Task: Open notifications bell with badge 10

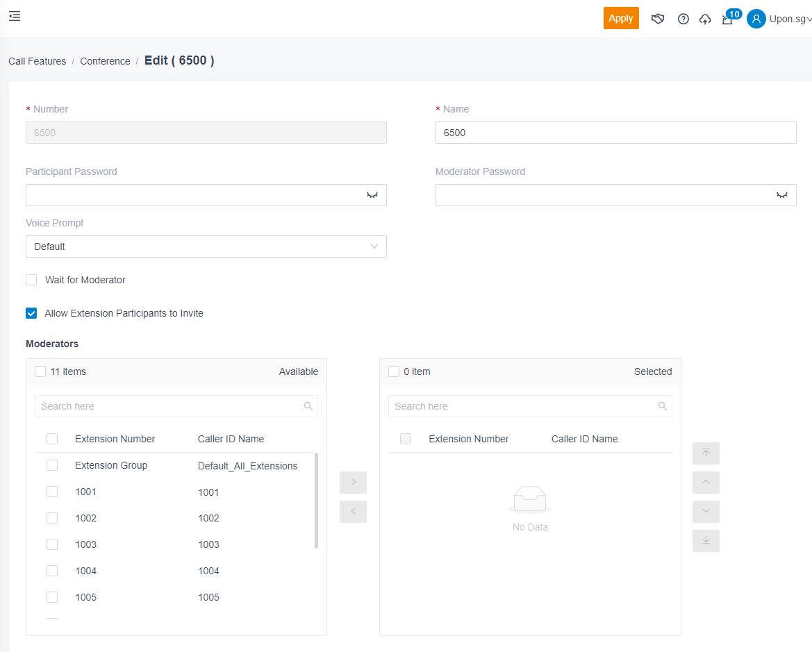Action: 727,19
